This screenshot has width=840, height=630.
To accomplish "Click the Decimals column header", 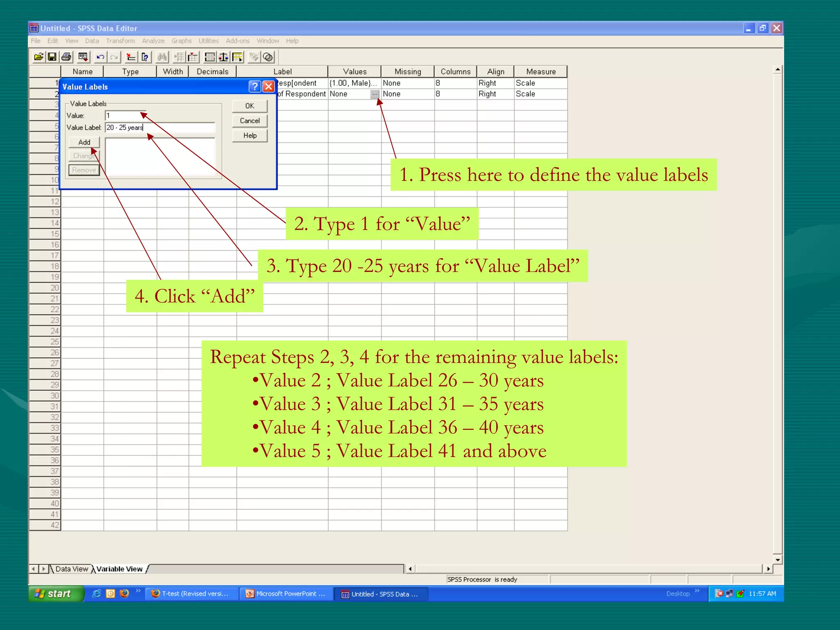I will [212, 71].
